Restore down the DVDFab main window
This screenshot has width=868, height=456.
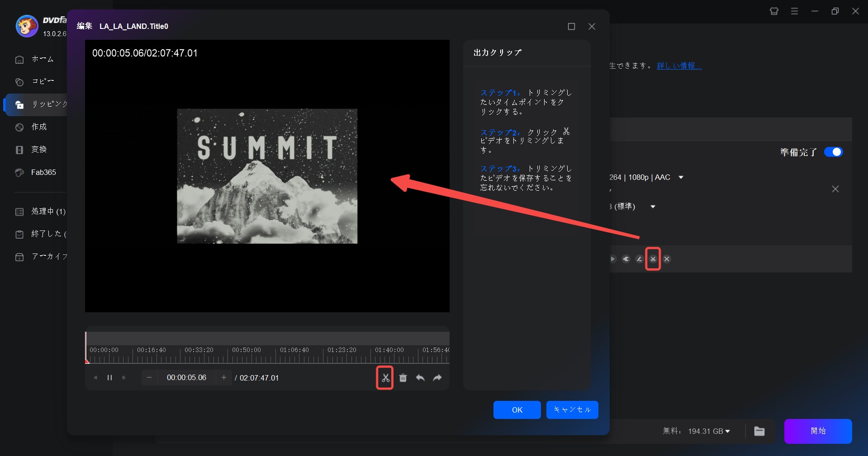pyautogui.click(x=835, y=11)
